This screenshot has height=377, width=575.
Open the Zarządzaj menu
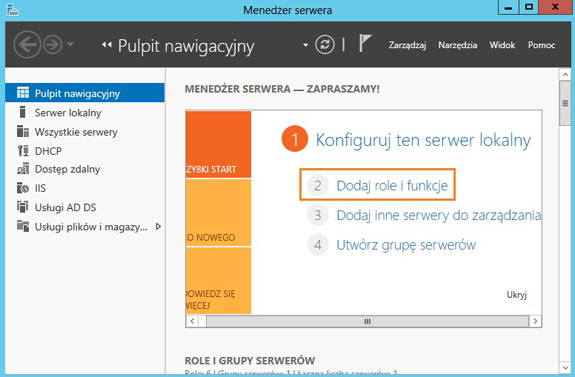(407, 45)
